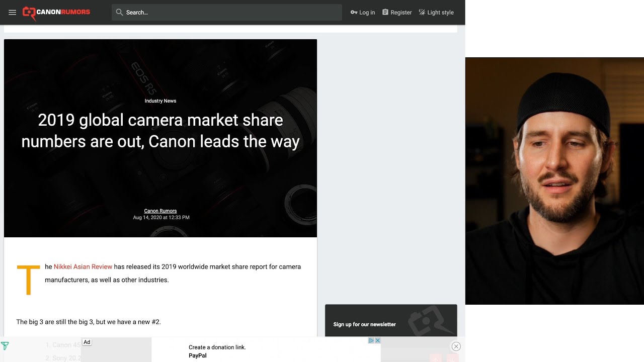Click the green Freestar icon at bottom left
Image resolution: width=644 pixels, height=362 pixels.
pyautogui.click(x=5, y=346)
